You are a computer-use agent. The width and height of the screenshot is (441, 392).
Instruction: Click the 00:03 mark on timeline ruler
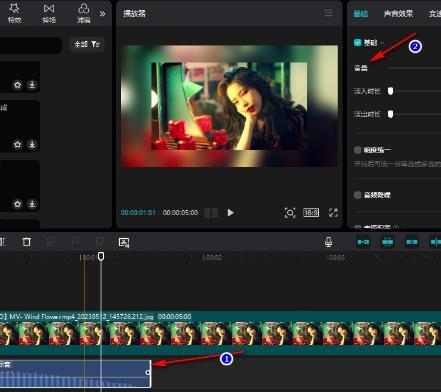tap(335, 258)
